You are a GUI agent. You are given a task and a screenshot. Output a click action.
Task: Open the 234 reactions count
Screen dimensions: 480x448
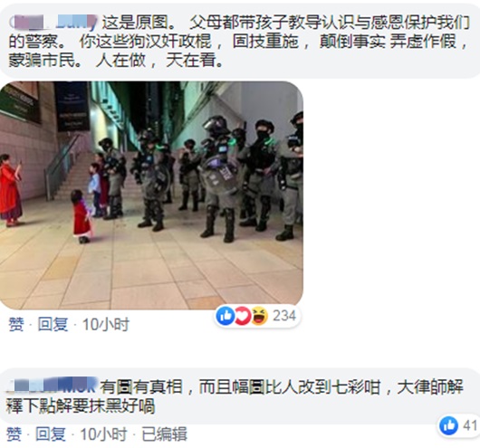284,316
